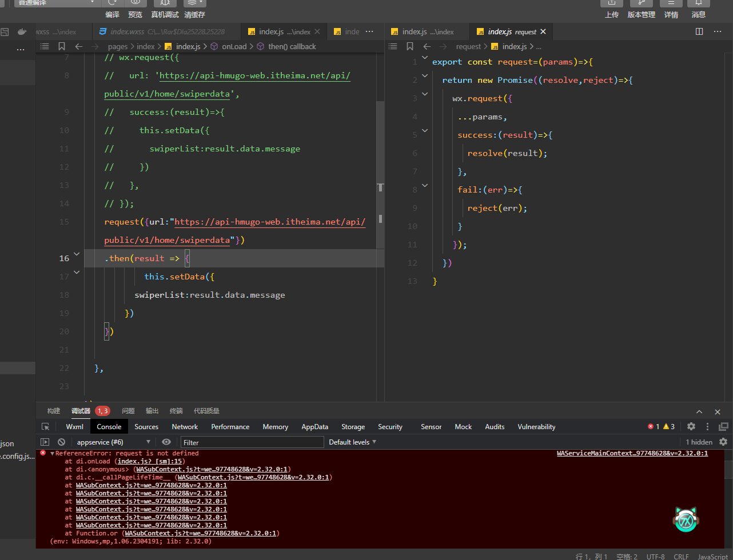Fold the return new Promise line
The image size is (733, 560).
425,75
